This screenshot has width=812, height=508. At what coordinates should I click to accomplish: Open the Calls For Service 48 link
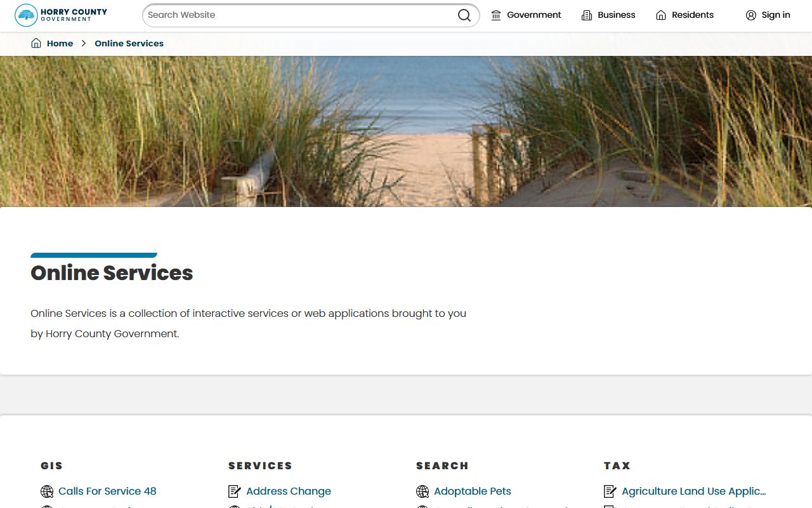[x=107, y=491]
